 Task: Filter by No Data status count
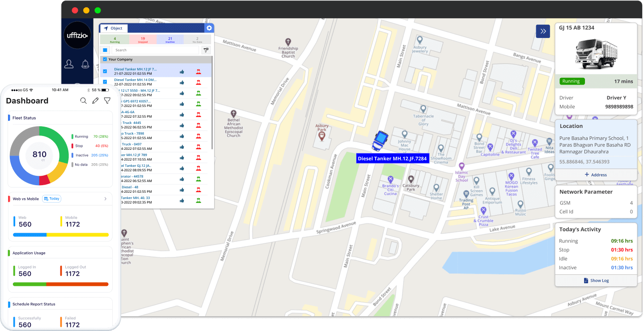coord(197,40)
